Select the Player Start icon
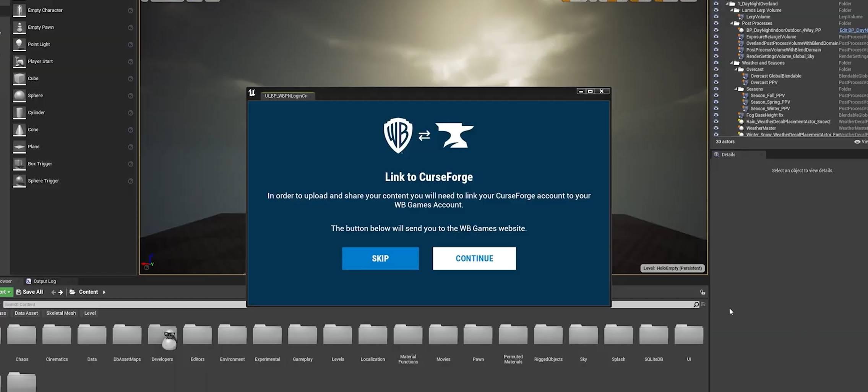Viewport: 868px width, 392px height. point(19,62)
